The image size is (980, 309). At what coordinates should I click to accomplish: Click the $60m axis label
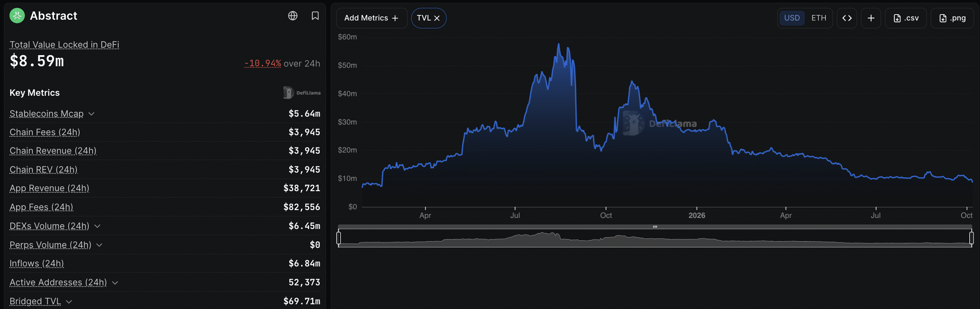coord(347,37)
